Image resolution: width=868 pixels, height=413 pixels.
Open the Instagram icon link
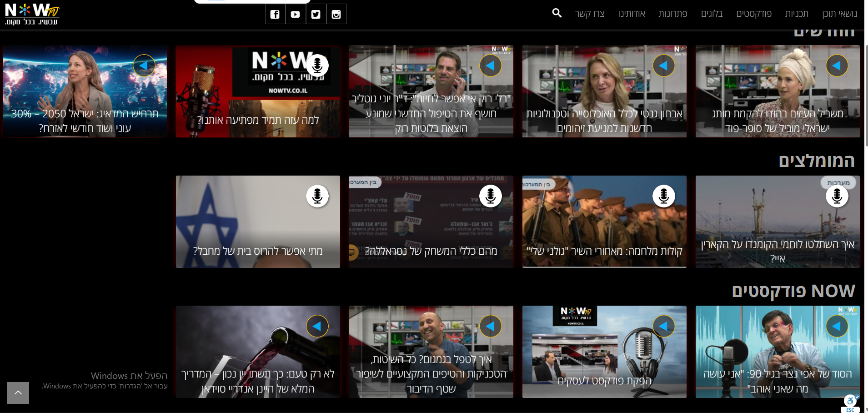pos(336,14)
